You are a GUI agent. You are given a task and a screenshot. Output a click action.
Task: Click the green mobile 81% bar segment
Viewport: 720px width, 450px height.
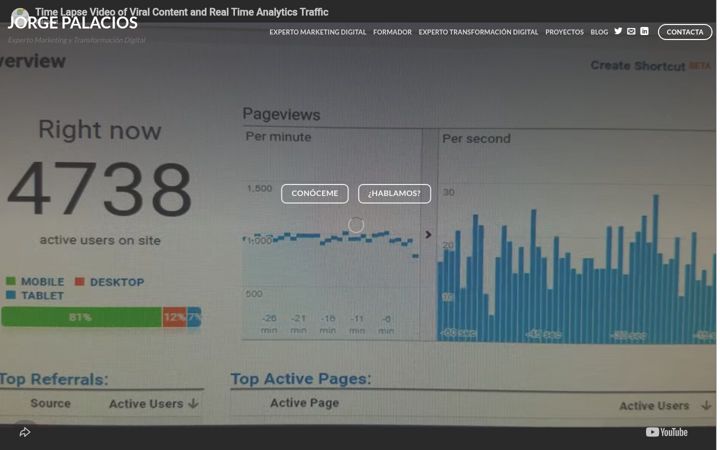pos(82,317)
